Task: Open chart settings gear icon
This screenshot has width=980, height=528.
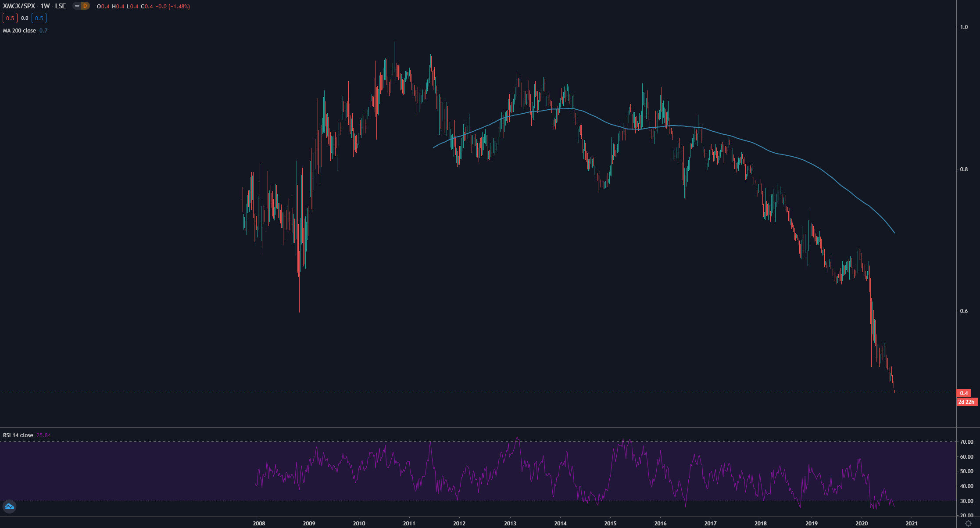Action: pyautogui.click(x=968, y=523)
